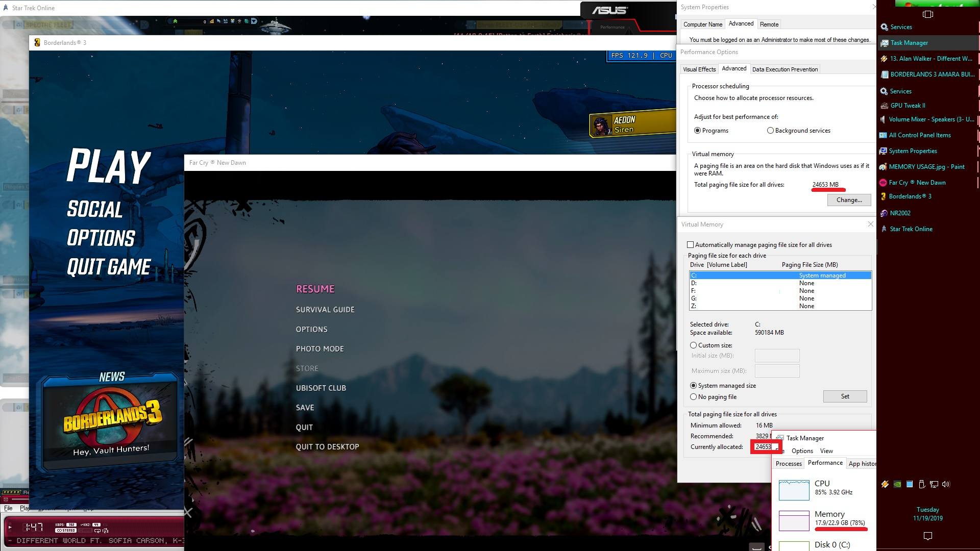Click the Maximum size input field
The height and width of the screenshot is (551, 980).
[777, 371]
